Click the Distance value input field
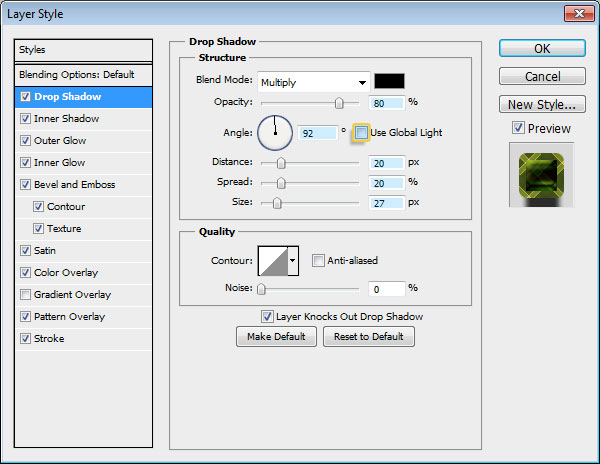The width and height of the screenshot is (600, 464). click(386, 163)
